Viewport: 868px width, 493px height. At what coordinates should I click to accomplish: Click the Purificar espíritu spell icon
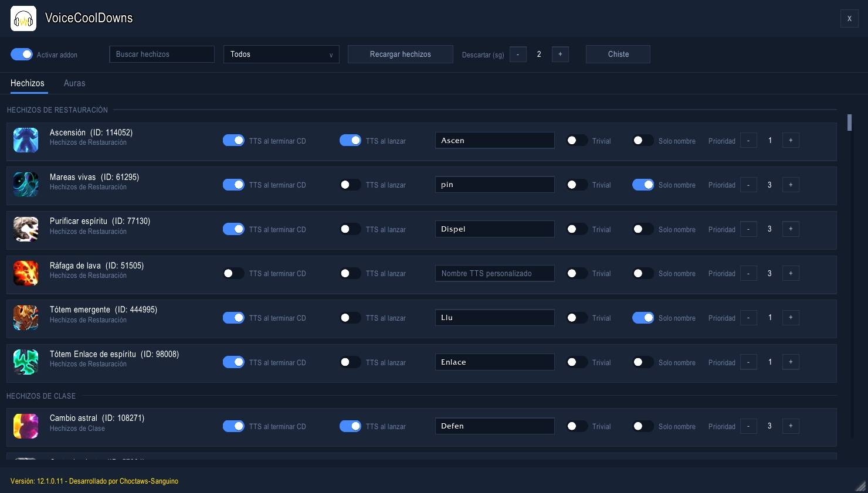pyautogui.click(x=26, y=229)
